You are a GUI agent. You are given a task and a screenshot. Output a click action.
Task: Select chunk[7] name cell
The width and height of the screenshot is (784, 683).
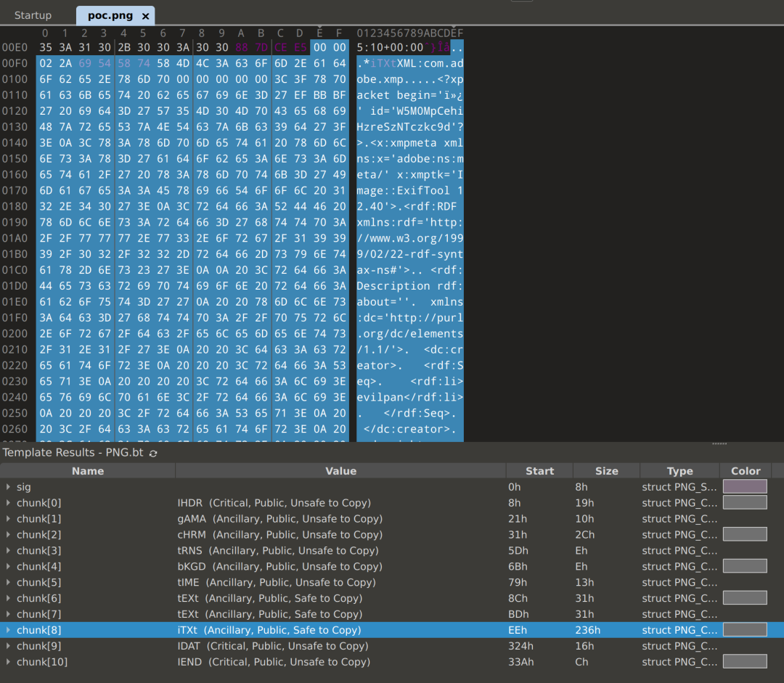(39, 615)
